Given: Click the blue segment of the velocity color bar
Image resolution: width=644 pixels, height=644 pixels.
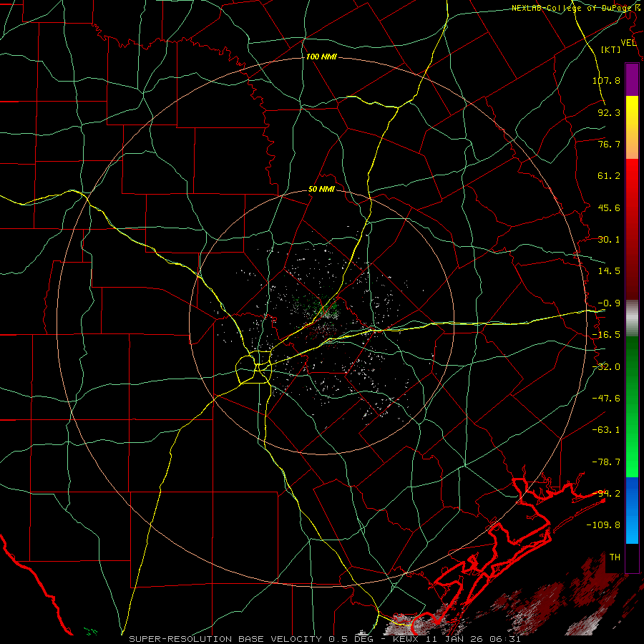Looking at the screenshot, I should 632,510.
